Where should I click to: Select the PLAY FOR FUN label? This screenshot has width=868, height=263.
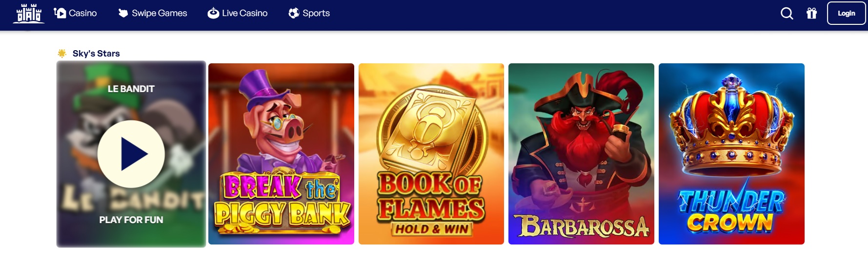coord(131,220)
